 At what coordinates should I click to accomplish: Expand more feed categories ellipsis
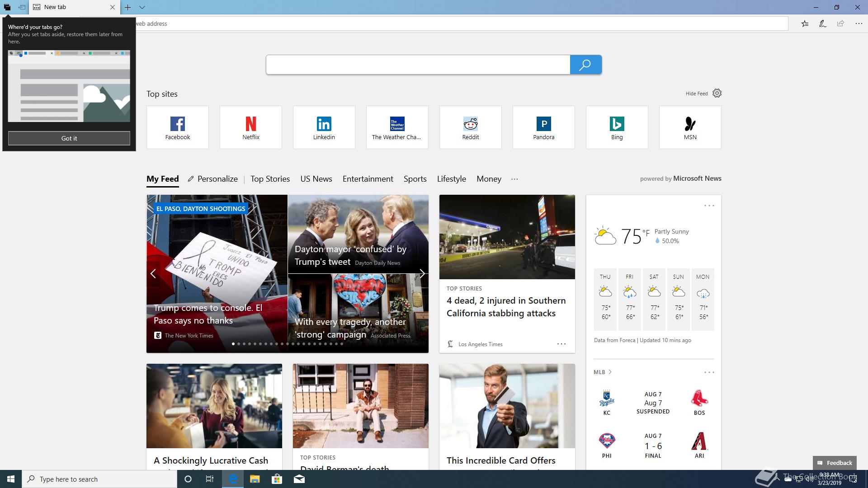514,179
